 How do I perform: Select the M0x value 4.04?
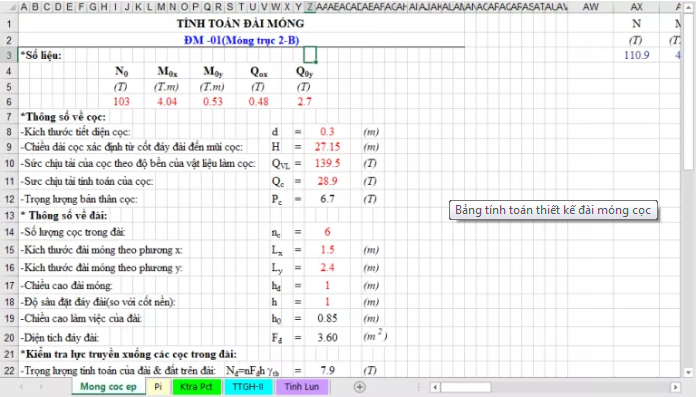(167, 102)
